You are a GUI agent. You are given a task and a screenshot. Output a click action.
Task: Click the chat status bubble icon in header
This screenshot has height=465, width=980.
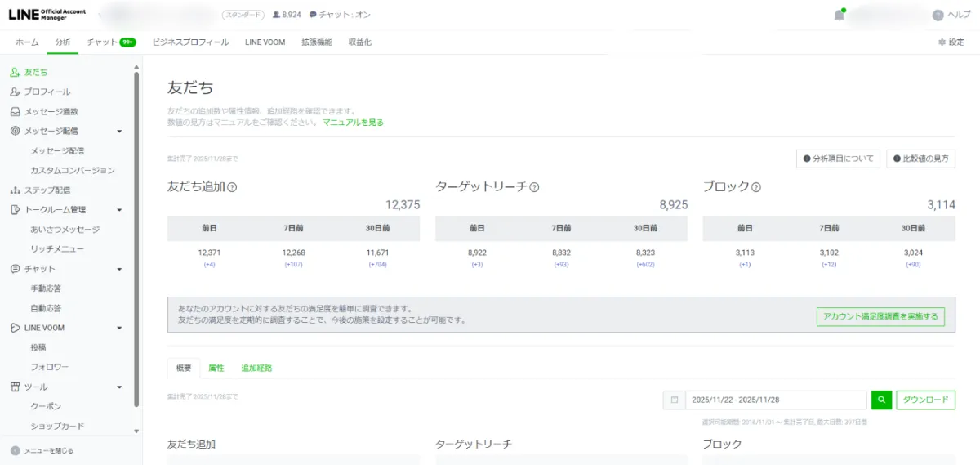[x=313, y=15]
